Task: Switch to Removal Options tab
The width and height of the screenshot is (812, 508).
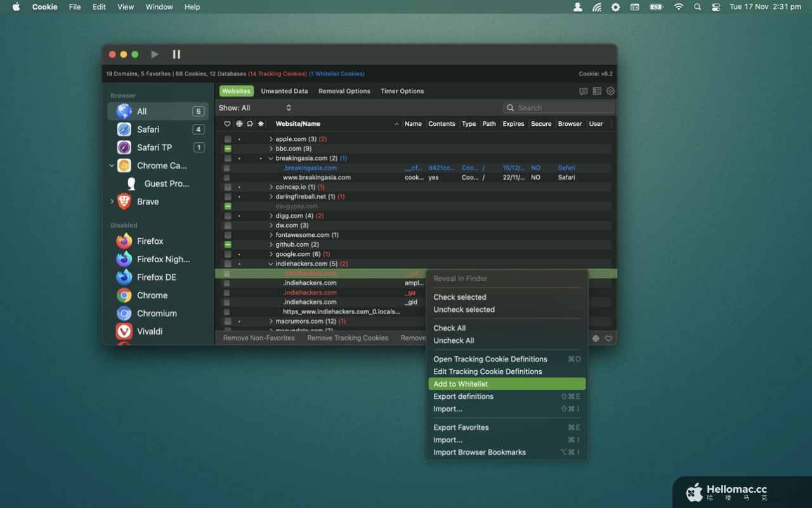Action: click(x=344, y=91)
